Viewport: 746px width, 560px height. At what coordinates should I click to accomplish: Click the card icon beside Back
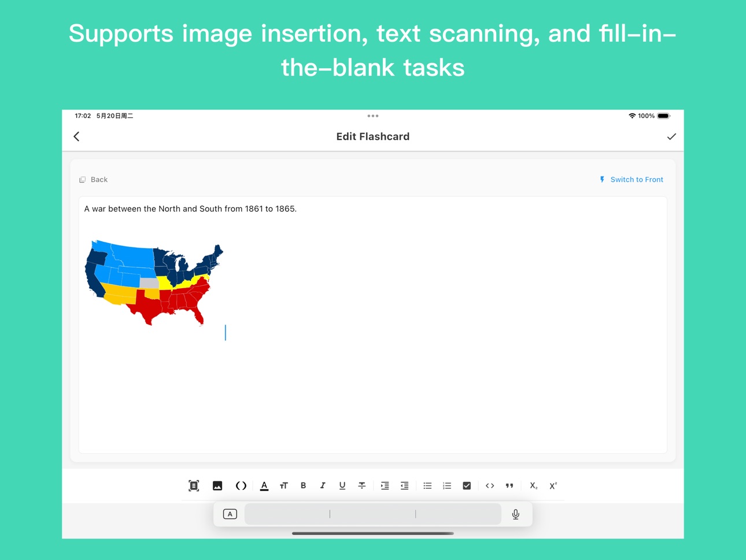click(x=83, y=180)
